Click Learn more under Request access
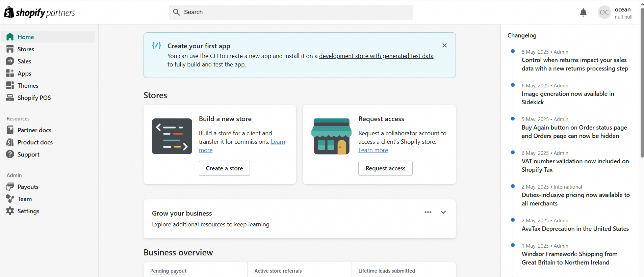 tap(373, 150)
